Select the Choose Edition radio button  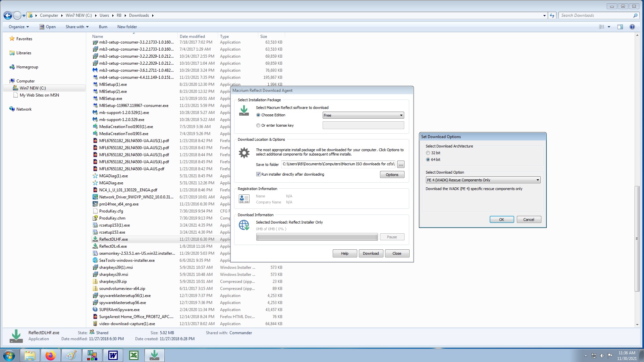click(258, 115)
